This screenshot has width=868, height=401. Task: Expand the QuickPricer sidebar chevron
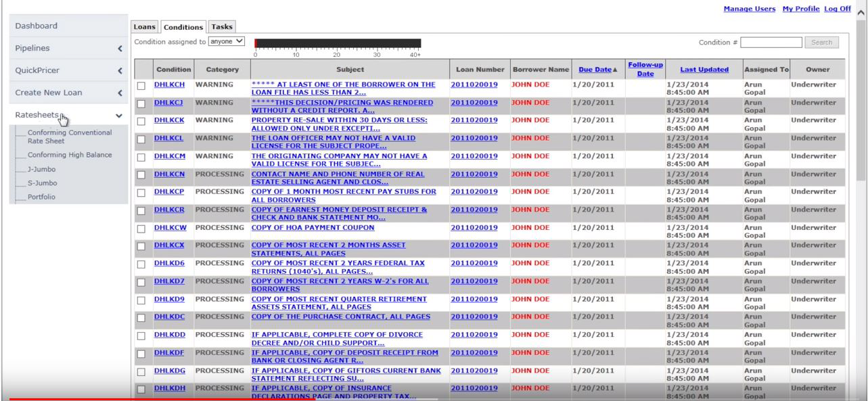120,71
